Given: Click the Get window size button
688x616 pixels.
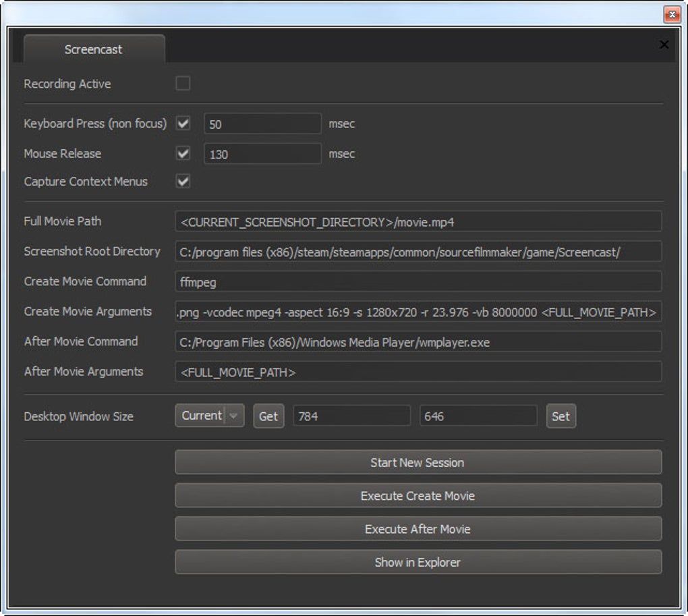Looking at the screenshot, I should click(268, 416).
